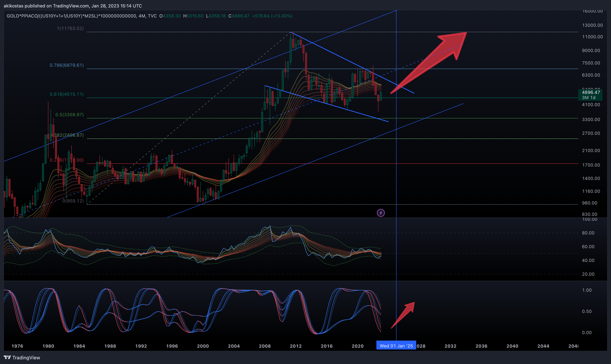611x364 pixels.
Task: Click the 1976 label on time axis
Action: click(17, 346)
